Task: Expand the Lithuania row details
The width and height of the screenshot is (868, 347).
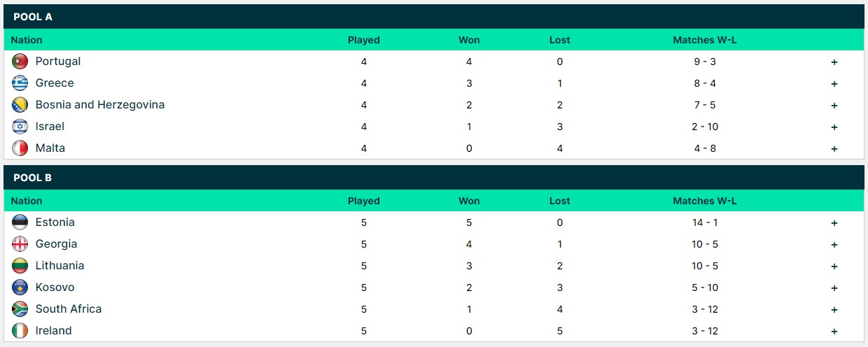Action: click(x=834, y=267)
